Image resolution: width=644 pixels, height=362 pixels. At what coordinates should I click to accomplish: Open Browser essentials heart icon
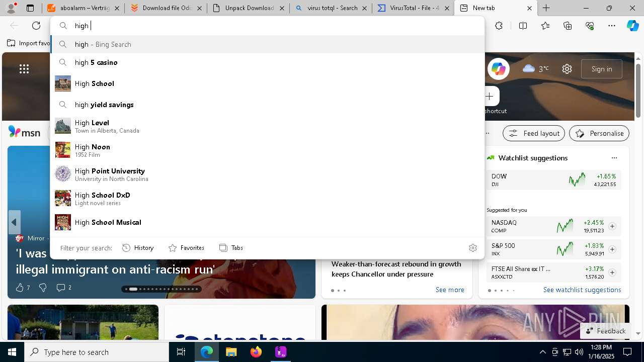point(590,26)
